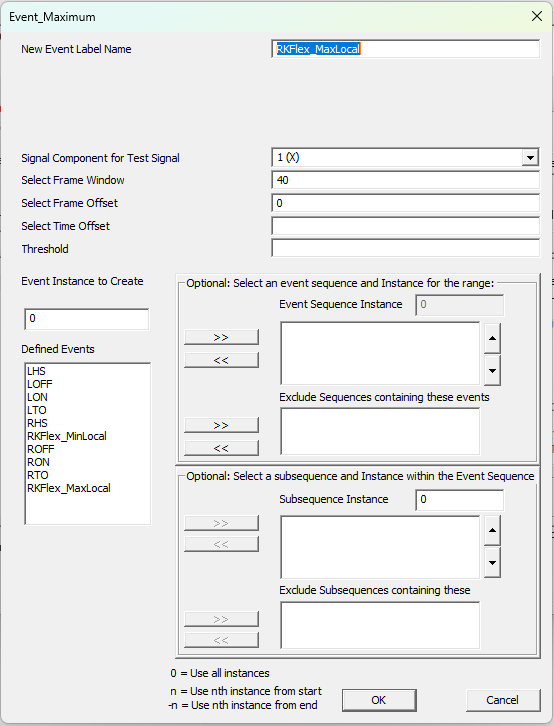Choose the LOFF event from the list

pos(39,384)
